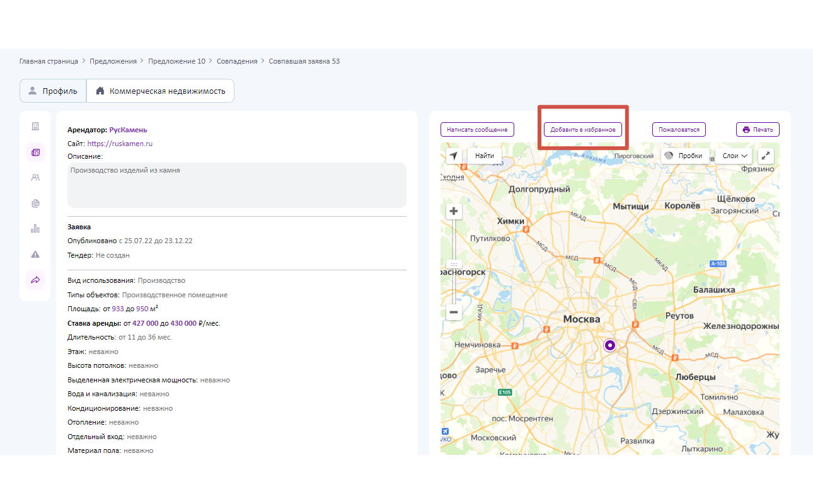Open the Профиль tab
813x504 pixels.
click(53, 91)
